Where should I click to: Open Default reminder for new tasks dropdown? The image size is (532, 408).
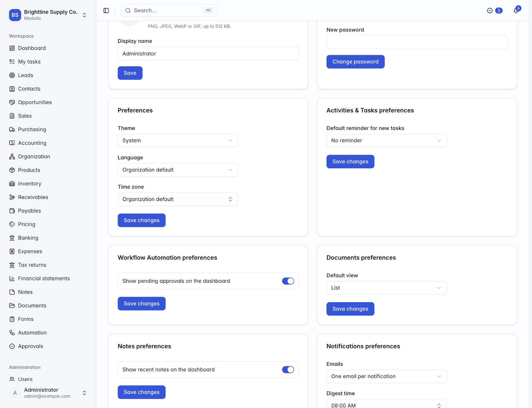point(387,140)
